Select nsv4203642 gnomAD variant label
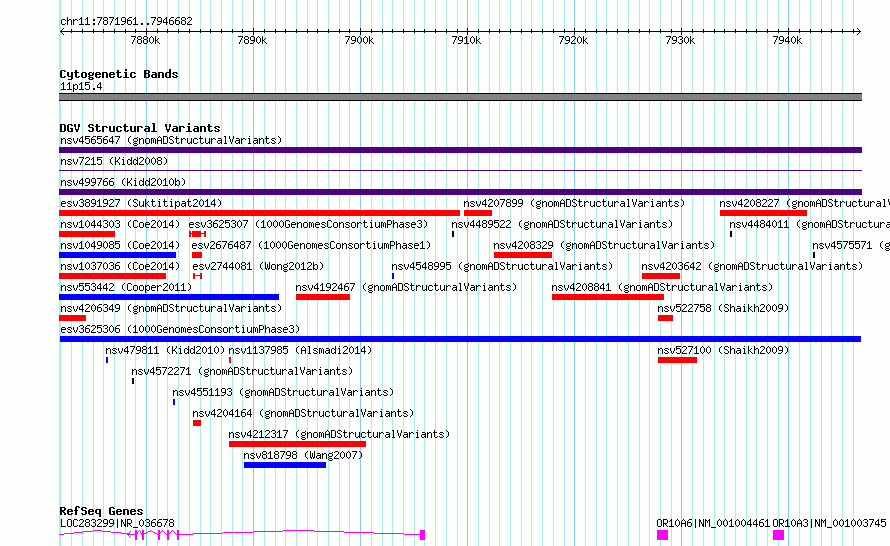 click(752, 266)
